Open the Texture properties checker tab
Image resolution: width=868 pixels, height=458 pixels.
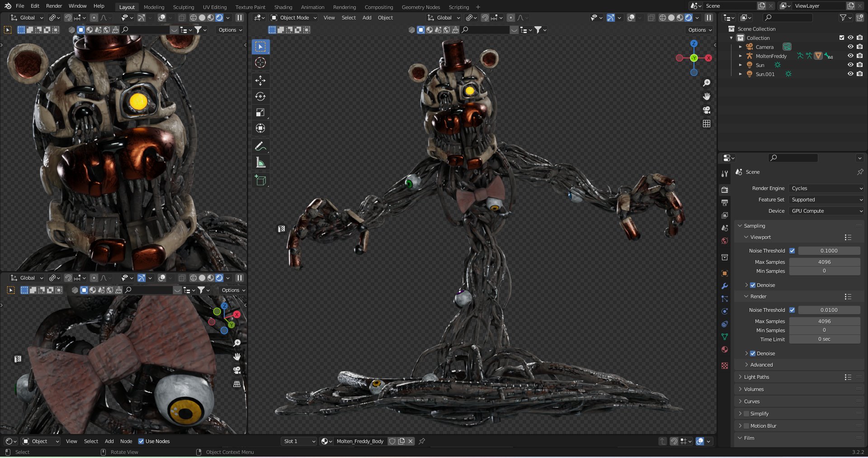pyautogui.click(x=725, y=366)
